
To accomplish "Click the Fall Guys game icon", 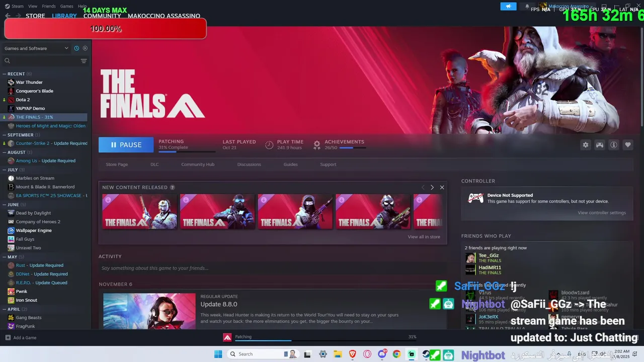I will point(11,239).
